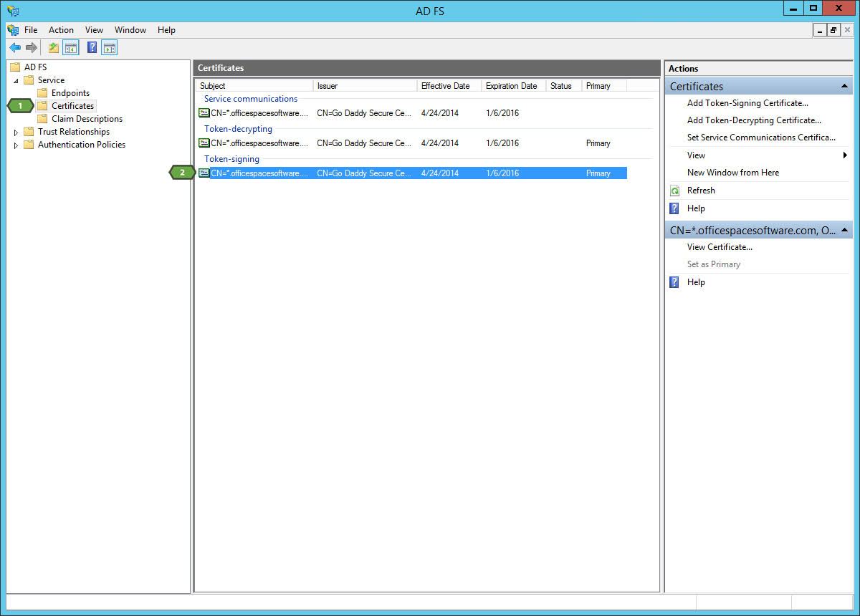The height and width of the screenshot is (616, 860).
Task: Click the Token-decrypting group heading
Action: (x=239, y=129)
